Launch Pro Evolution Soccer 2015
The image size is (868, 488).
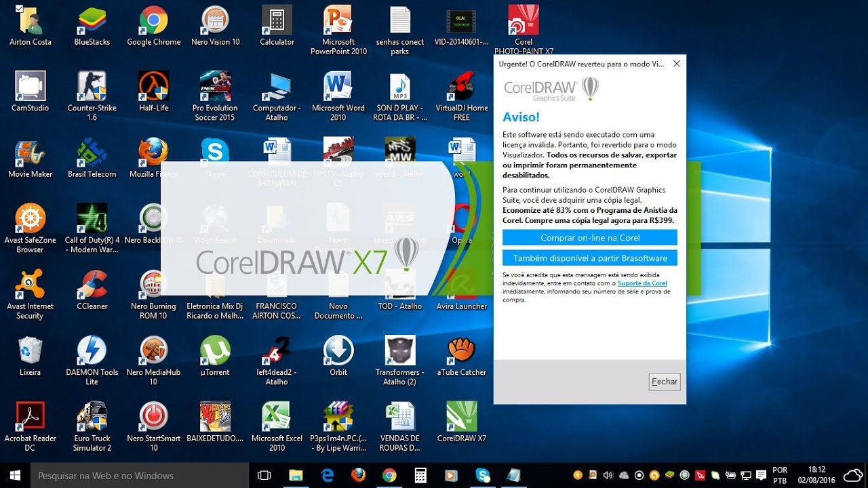216,96
